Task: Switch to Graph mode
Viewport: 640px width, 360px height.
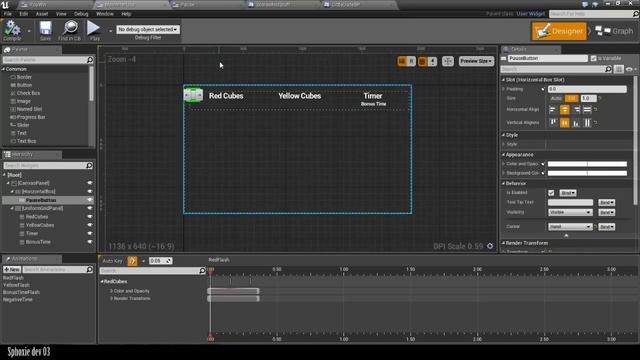Action: (613, 31)
